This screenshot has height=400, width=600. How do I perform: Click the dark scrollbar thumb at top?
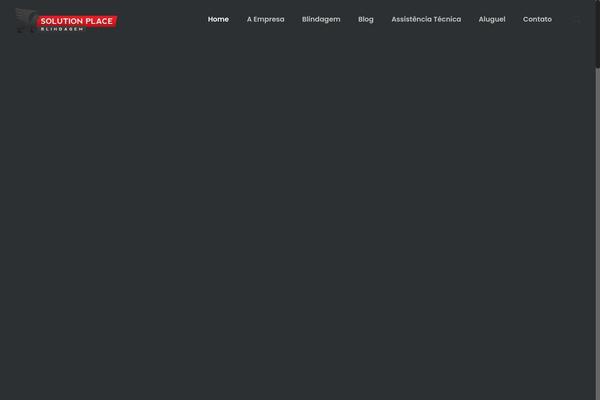point(598,34)
